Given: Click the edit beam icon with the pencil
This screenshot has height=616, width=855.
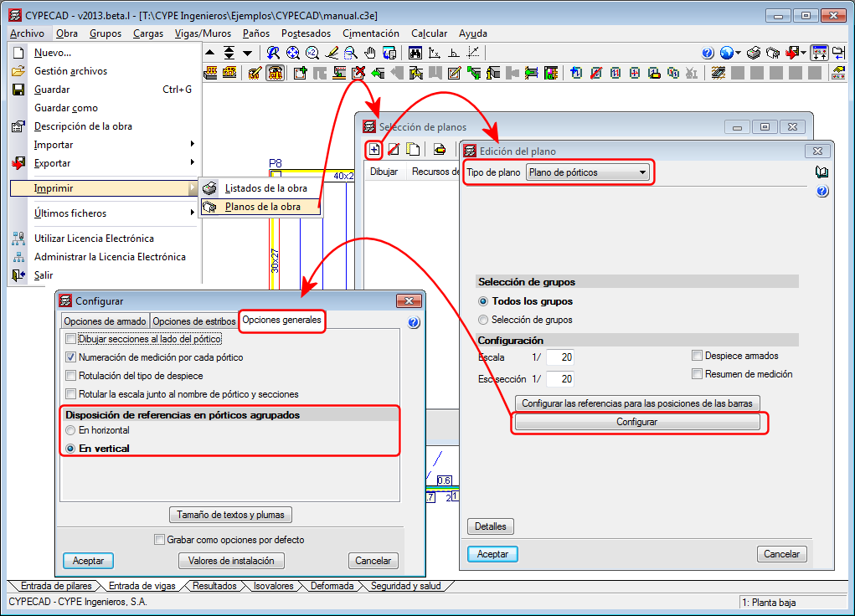Looking at the screenshot, I should tap(454, 73).
